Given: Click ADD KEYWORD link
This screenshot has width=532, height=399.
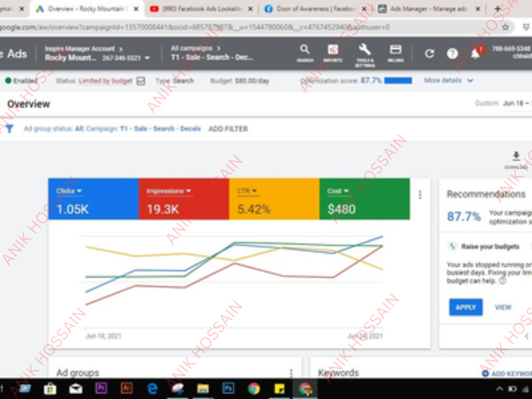Looking at the screenshot, I should [x=512, y=373].
